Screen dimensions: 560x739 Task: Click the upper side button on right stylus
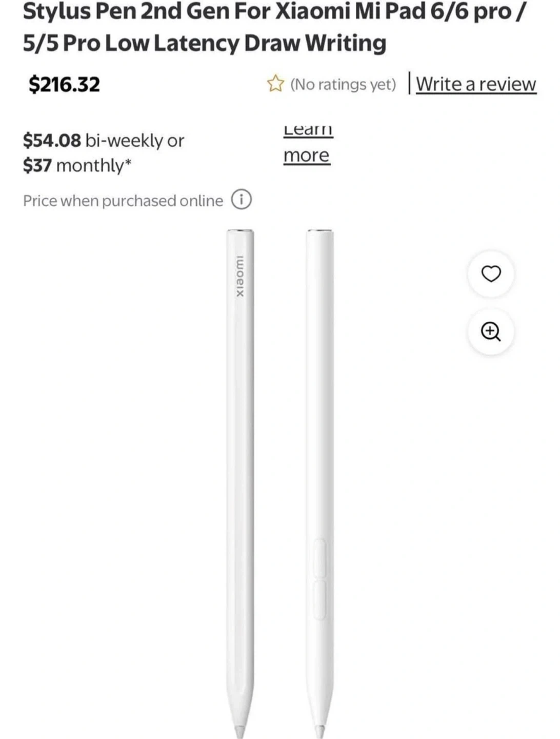pyautogui.click(x=319, y=558)
